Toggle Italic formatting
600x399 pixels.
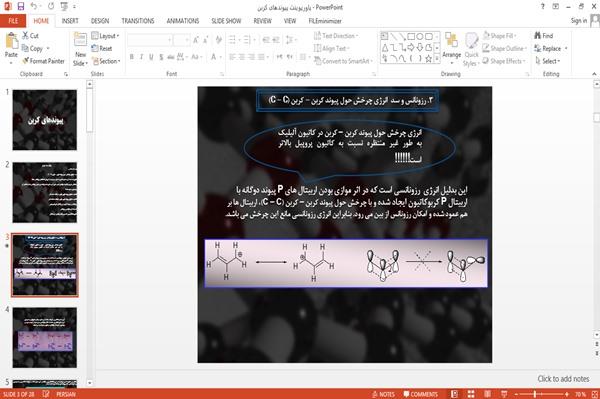(141, 57)
